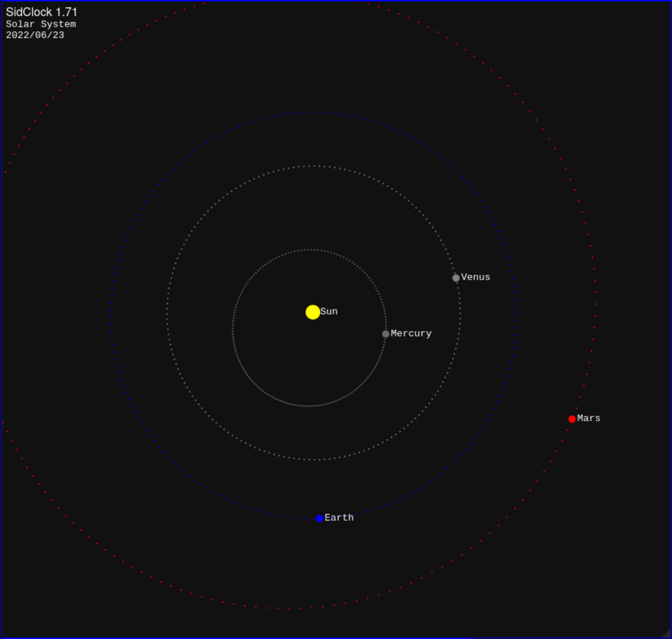The width and height of the screenshot is (672, 639).
Task: Click the date "2022/06/23"
Action: (35, 35)
